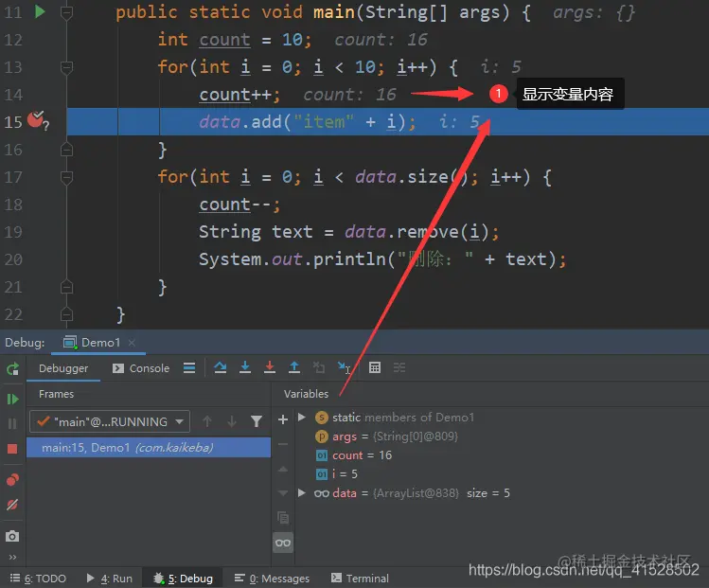This screenshot has height=588, width=709.
Task: Click the Frames panel header
Action: coord(56,394)
